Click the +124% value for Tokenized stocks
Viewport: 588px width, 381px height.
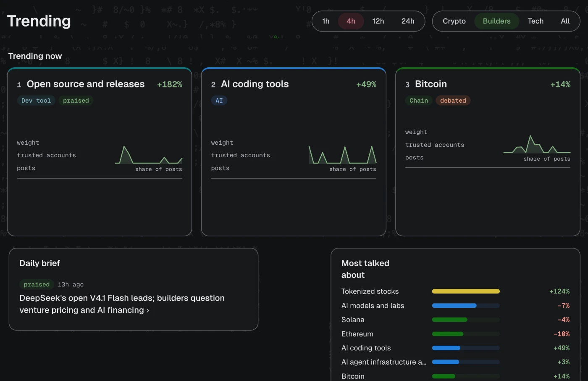tap(559, 291)
